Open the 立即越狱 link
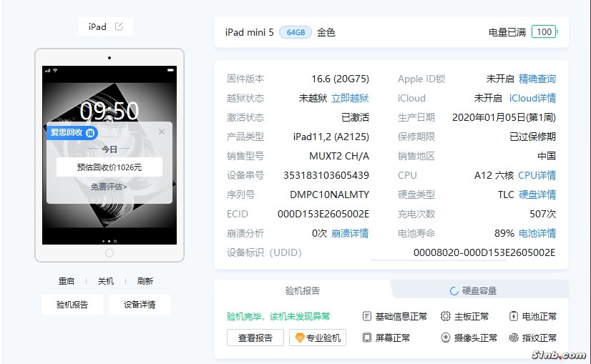591x364 pixels. point(350,98)
